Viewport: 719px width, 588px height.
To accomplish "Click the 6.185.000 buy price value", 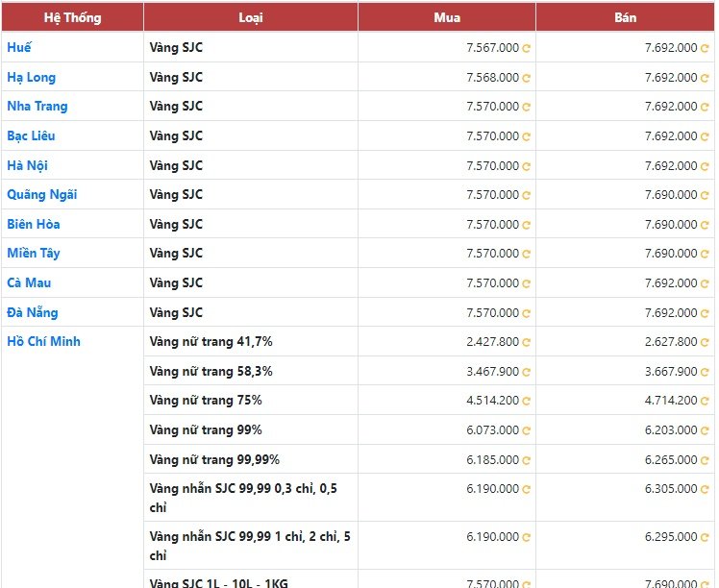I will click(x=492, y=459).
